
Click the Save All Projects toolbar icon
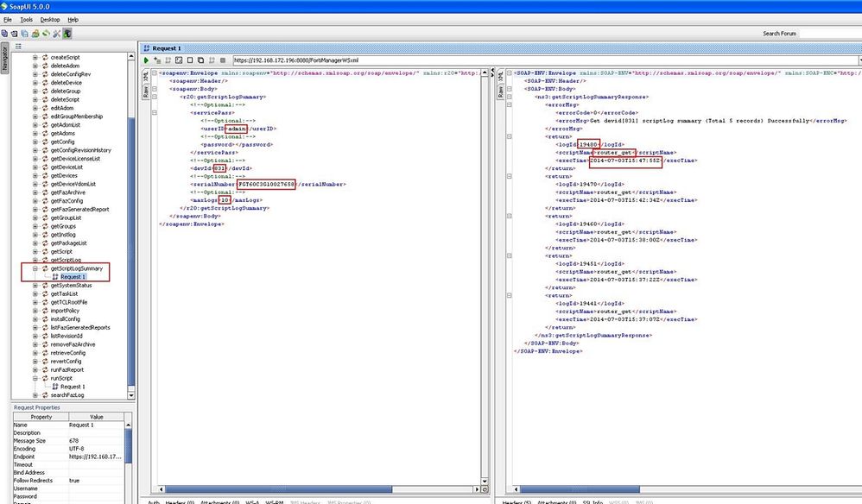click(x=25, y=34)
